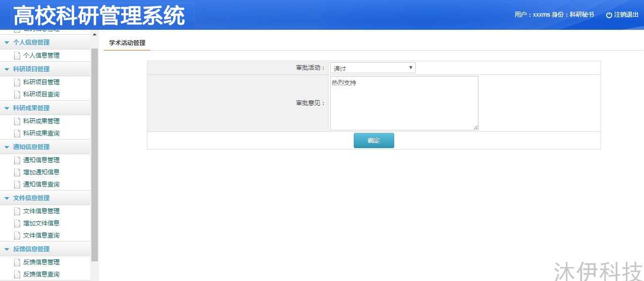Click the power icon beside 注销退出
Screen dimensions: 644x281
(609, 15)
